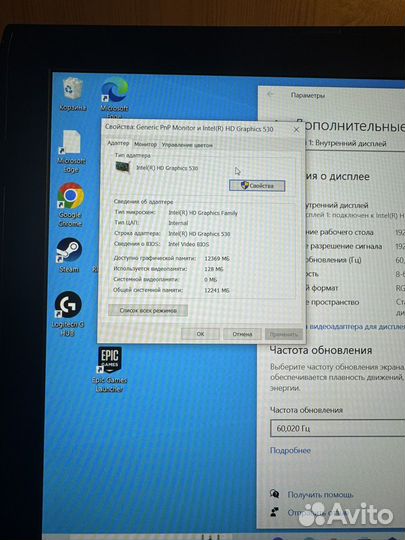Screen dimensions: 405x540
Task: Follow the Подробнее link in Settings
Action: click(x=290, y=450)
